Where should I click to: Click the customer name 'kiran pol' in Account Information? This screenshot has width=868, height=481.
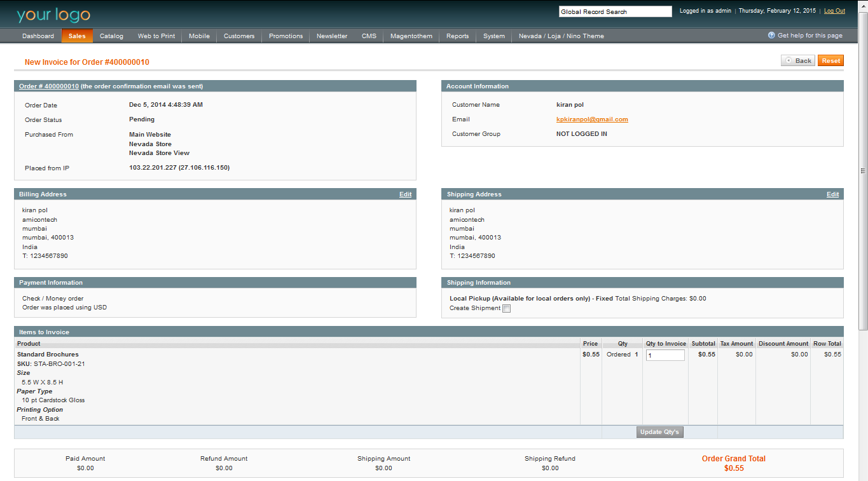click(570, 105)
